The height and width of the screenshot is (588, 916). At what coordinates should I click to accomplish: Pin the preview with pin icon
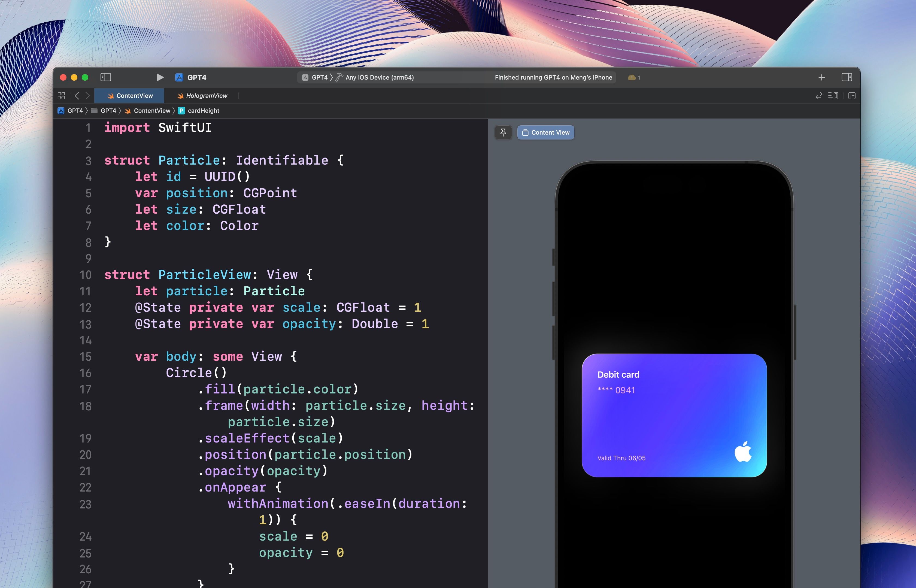503,132
